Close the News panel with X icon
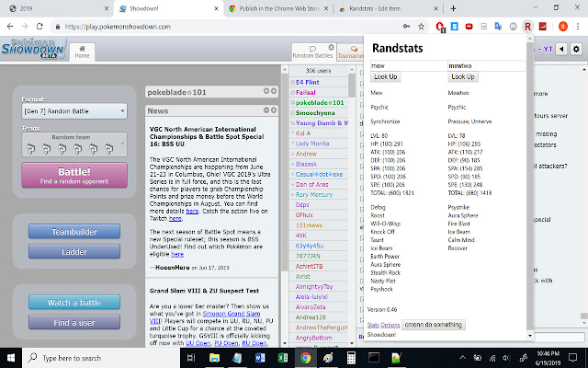588x368 pixels. click(274, 110)
